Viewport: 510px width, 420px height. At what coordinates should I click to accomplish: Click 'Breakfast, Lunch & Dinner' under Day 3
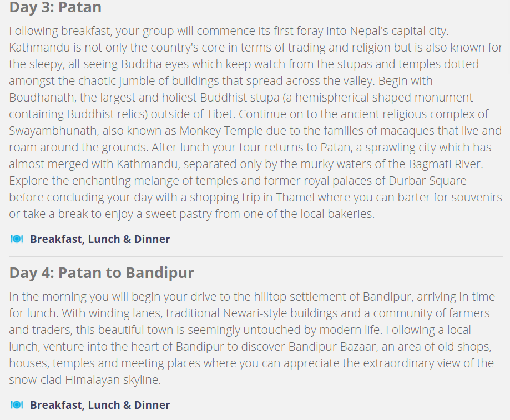[x=100, y=239]
